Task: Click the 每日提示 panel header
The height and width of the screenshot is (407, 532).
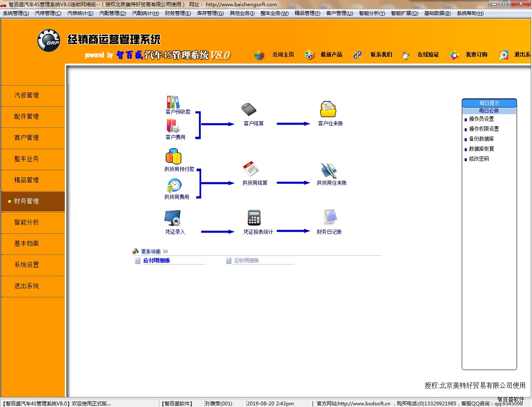Action: [489, 103]
